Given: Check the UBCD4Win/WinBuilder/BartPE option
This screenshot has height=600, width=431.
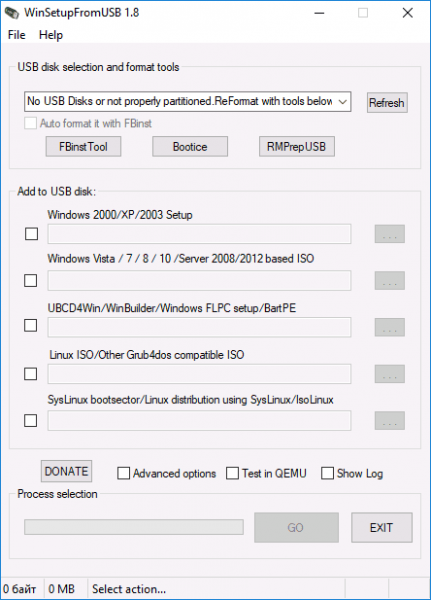Looking at the screenshot, I should click(31, 326).
